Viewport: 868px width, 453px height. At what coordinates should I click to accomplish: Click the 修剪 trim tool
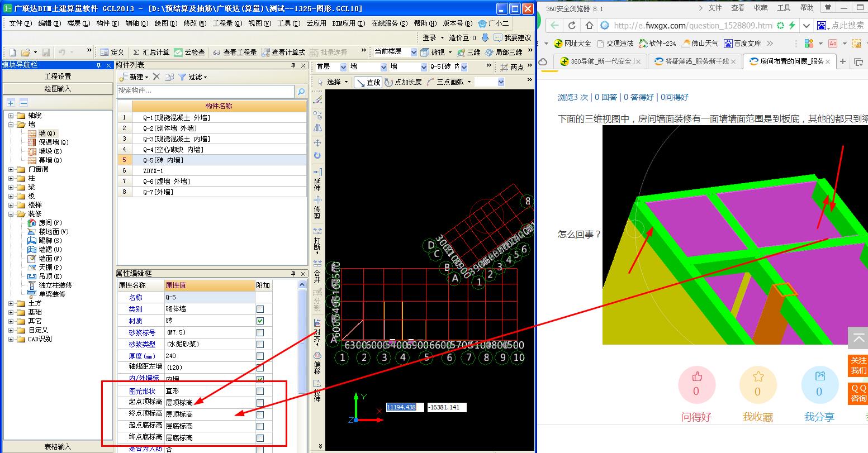pyautogui.click(x=317, y=208)
